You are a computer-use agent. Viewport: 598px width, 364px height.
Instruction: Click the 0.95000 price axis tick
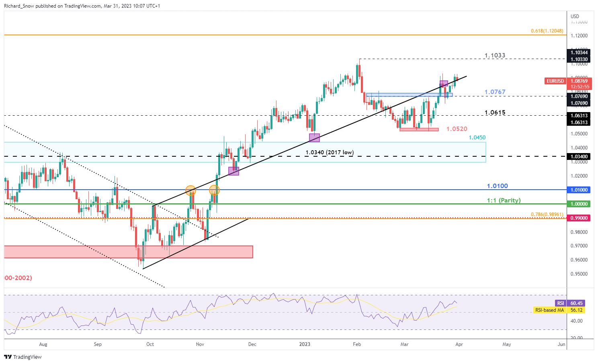pos(579,274)
